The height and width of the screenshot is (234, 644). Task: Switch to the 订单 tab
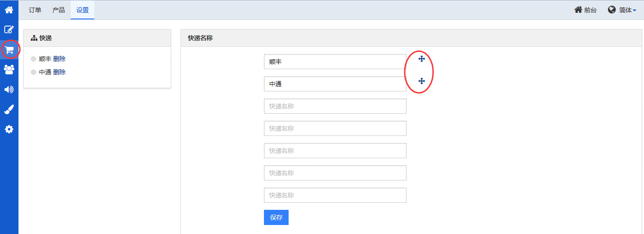click(x=35, y=10)
